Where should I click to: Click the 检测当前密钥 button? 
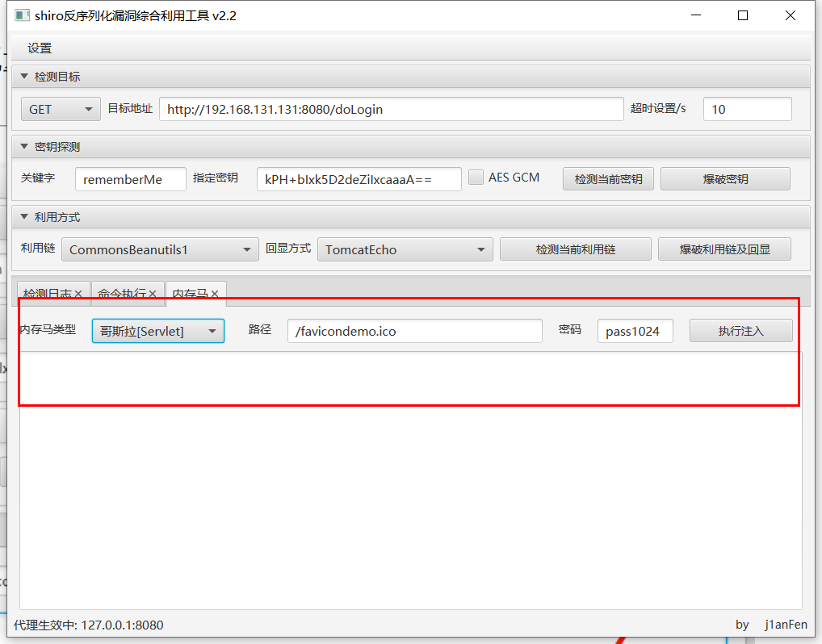click(608, 178)
